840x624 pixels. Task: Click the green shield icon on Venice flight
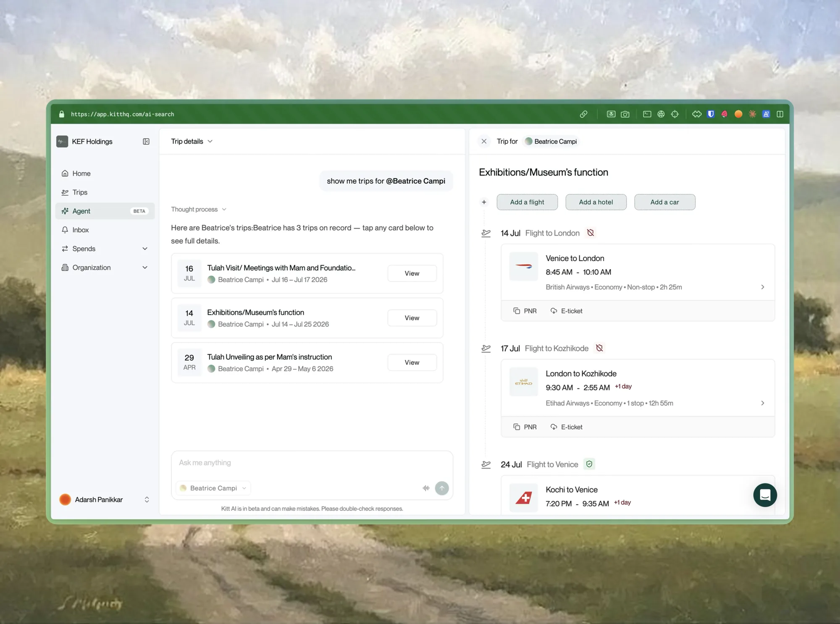click(589, 464)
